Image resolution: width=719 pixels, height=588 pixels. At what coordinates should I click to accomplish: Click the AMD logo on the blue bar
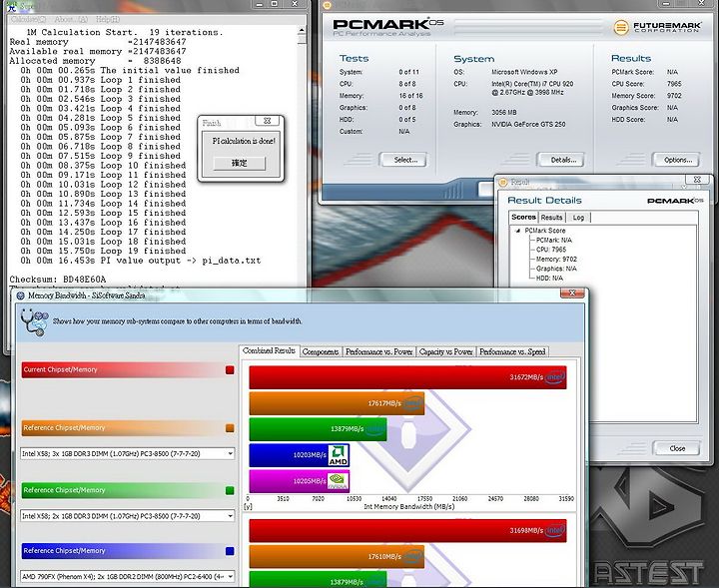[339, 455]
